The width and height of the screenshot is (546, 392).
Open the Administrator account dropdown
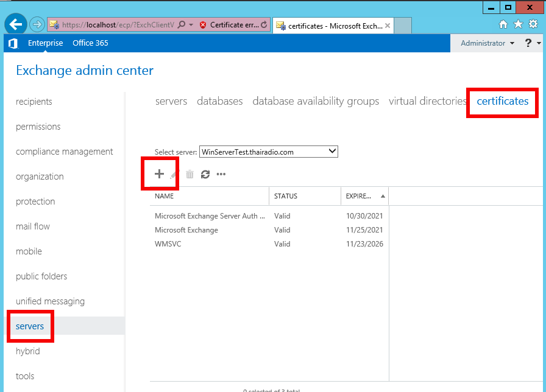[487, 43]
